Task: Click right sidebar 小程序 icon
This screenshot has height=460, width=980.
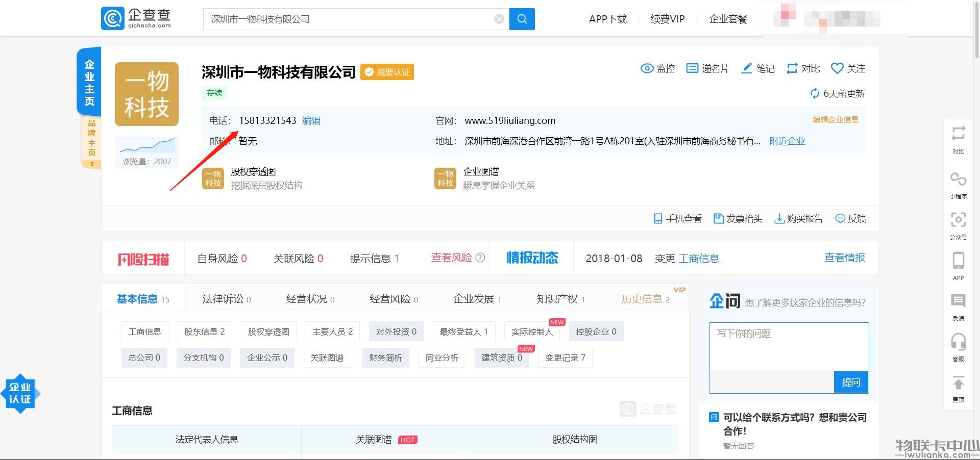Action: [958, 179]
